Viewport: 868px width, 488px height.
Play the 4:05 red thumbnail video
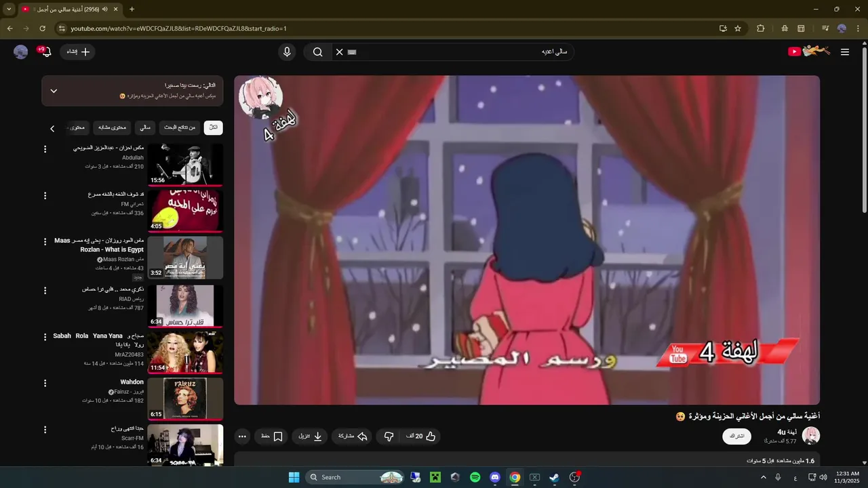(186, 210)
